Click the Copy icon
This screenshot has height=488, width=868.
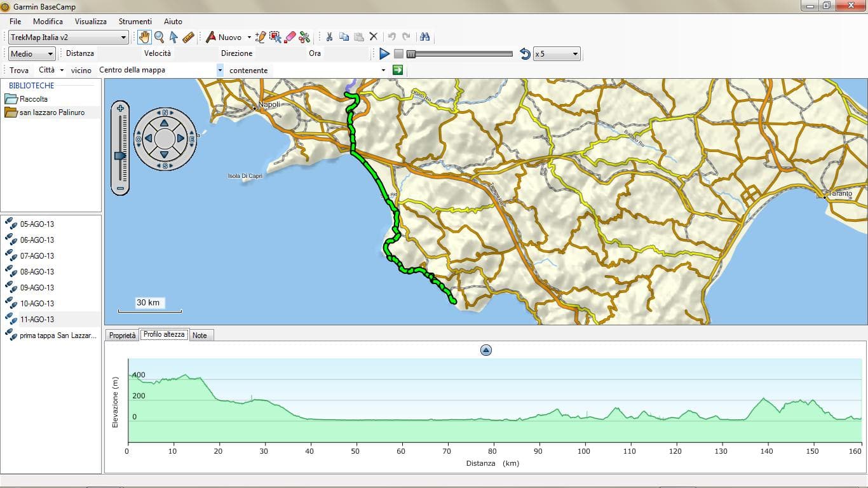click(x=344, y=37)
